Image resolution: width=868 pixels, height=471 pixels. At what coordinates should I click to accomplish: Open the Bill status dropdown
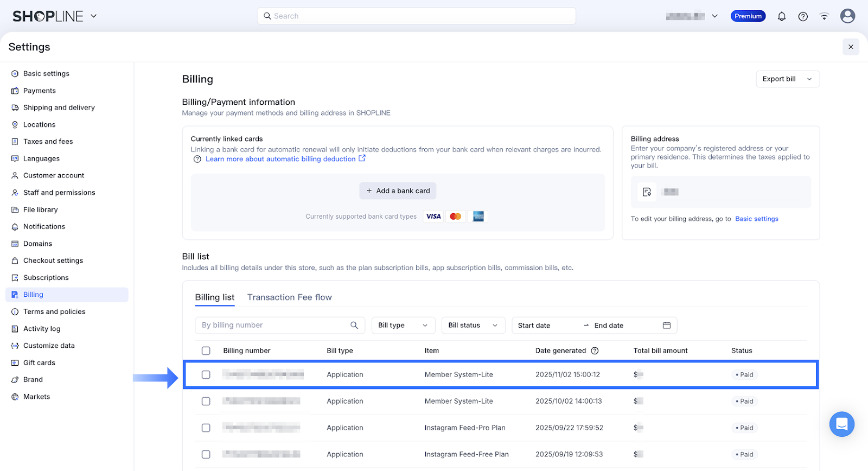(x=473, y=325)
